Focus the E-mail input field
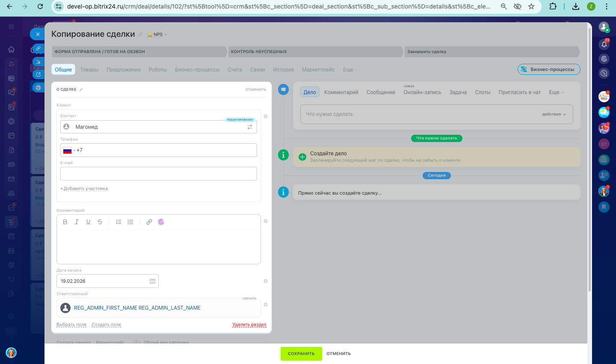This screenshot has width=616, height=364. pos(159,174)
